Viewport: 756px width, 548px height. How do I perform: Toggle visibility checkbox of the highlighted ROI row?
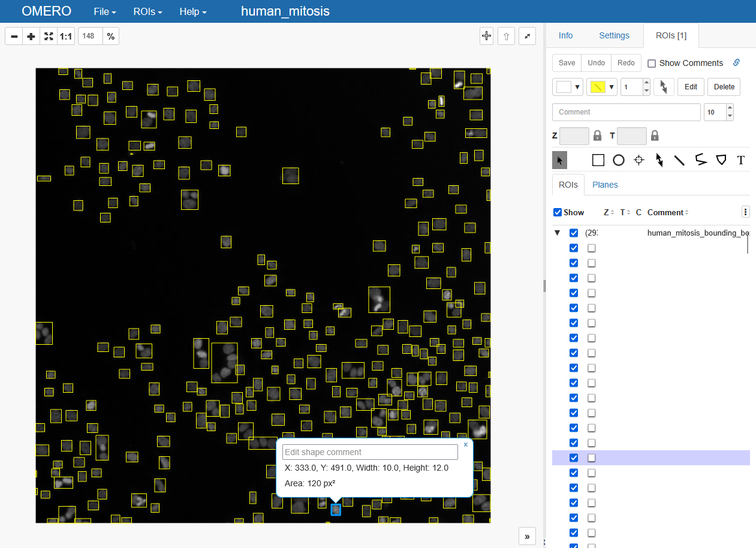click(574, 457)
